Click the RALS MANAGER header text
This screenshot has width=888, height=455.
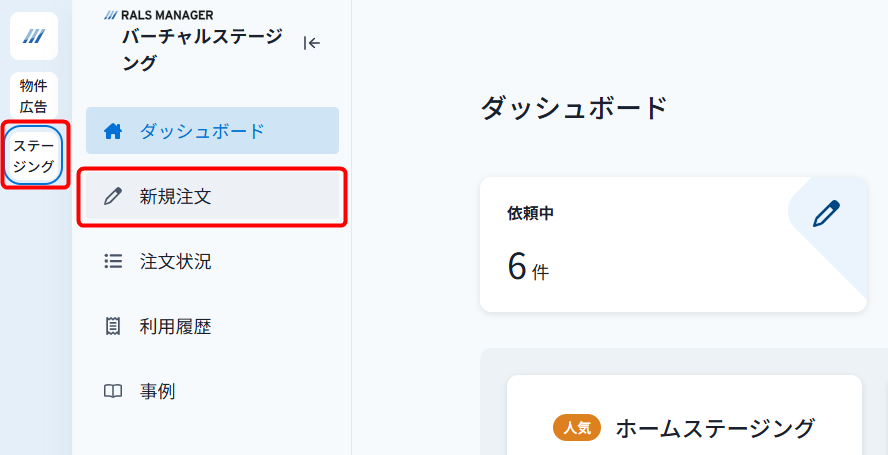coord(159,15)
